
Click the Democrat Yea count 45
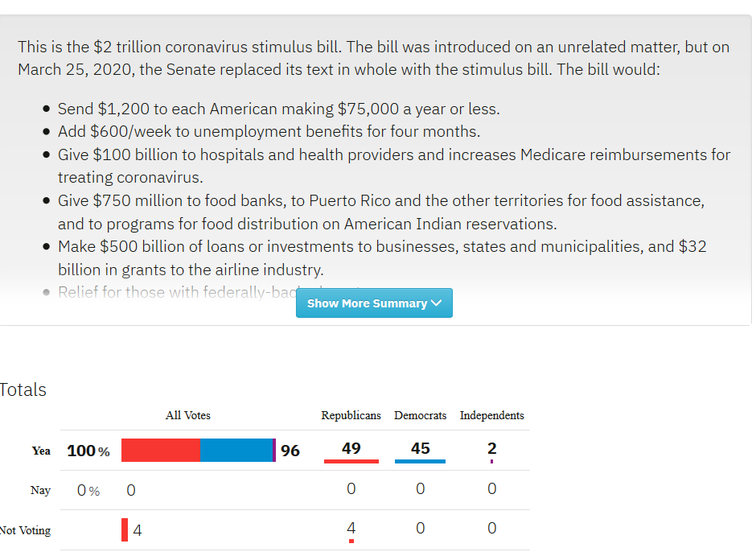pos(420,449)
